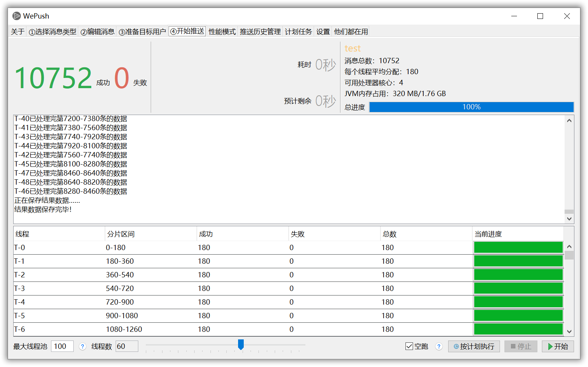Open ③准备目标用户 tab
The width and height of the screenshot is (588, 367).
pyautogui.click(x=142, y=32)
